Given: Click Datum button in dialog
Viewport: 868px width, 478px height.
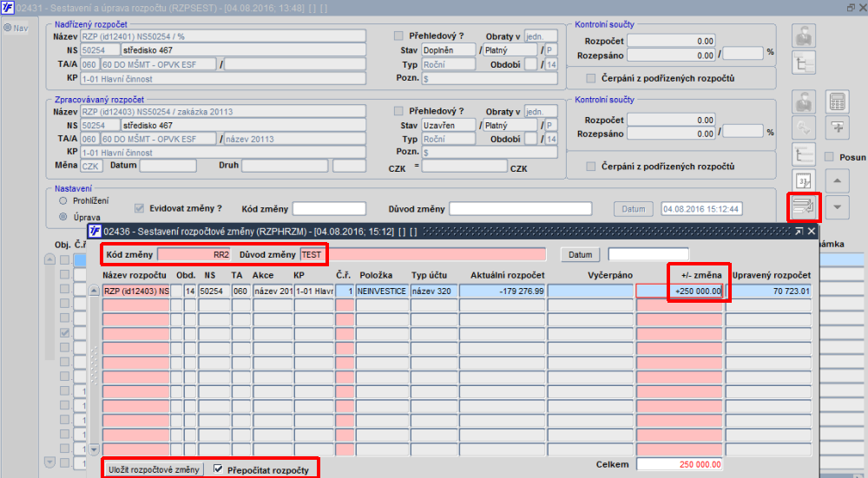Looking at the screenshot, I should point(580,254).
